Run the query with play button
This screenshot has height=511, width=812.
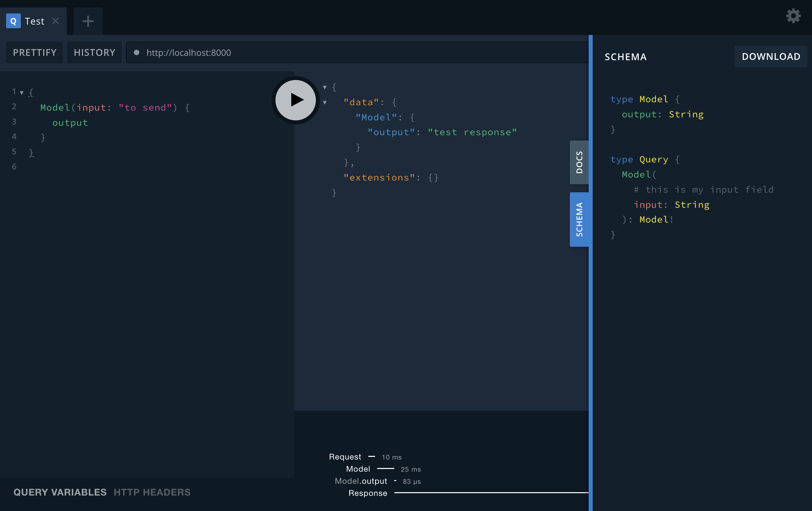click(x=295, y=100)
